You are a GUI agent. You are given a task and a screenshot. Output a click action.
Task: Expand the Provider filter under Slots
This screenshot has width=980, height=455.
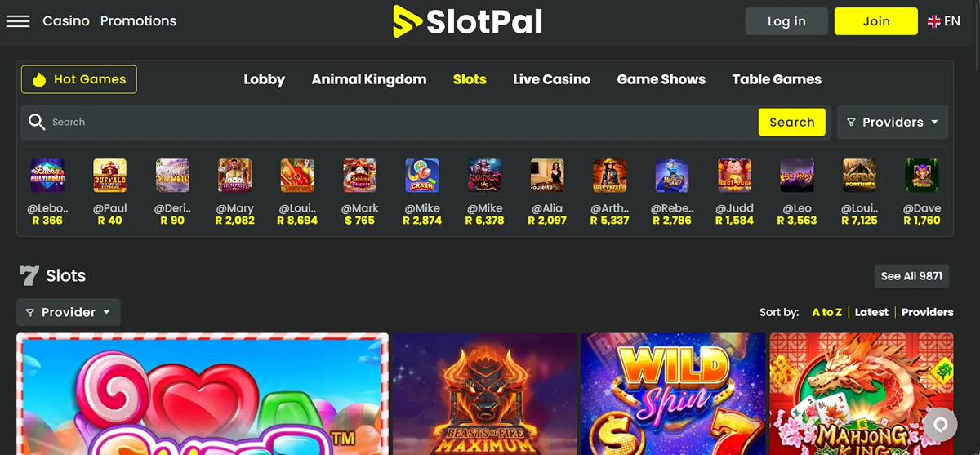click(x=69, y=312)
